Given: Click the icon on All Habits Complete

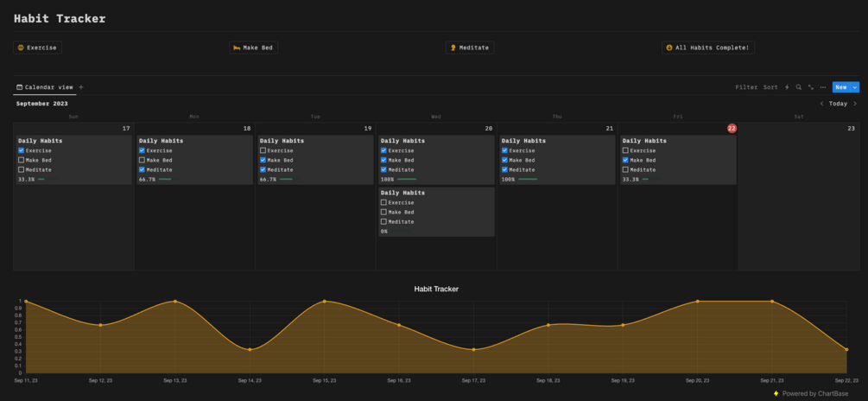Looking at the screenshot, I should (669, 48).
